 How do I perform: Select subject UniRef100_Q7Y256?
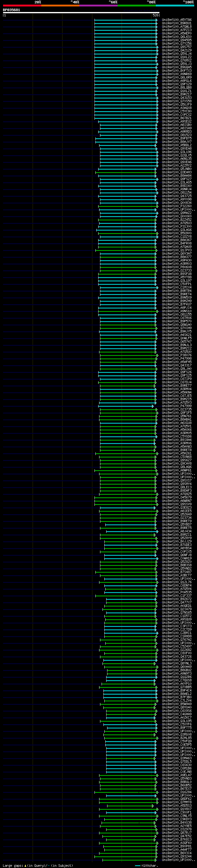tap(176, 43)
